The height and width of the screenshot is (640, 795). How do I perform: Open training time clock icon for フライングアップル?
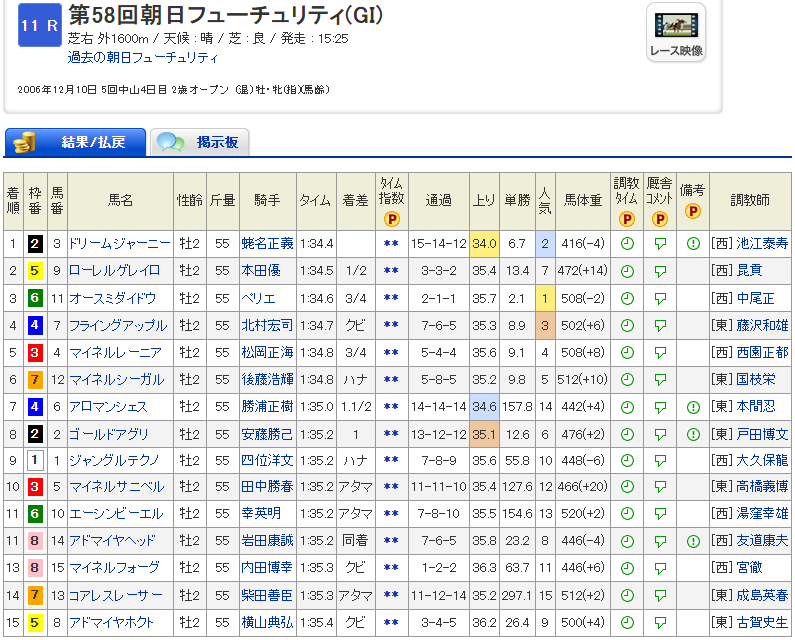pyautogui.click(x=627, y=325)
